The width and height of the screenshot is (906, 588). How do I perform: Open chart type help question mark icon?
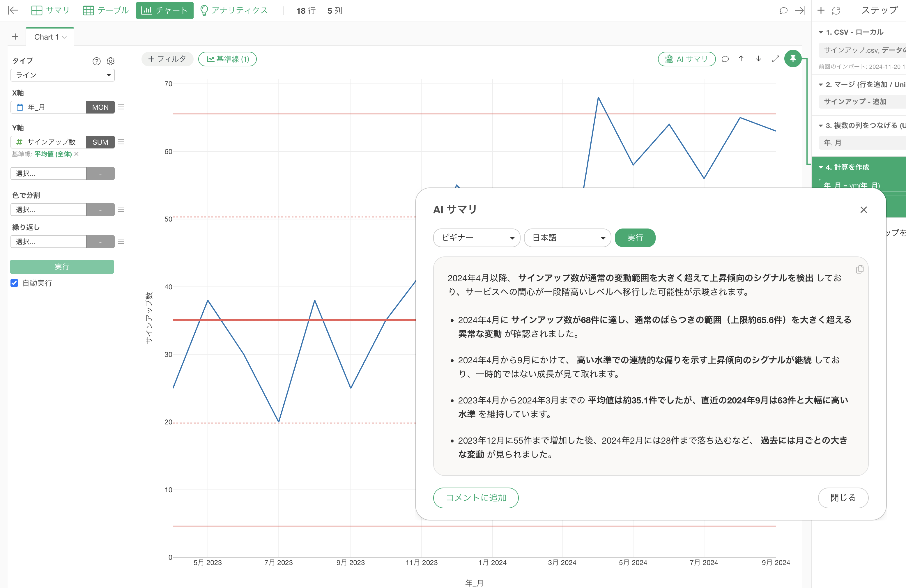click(97, 61)
